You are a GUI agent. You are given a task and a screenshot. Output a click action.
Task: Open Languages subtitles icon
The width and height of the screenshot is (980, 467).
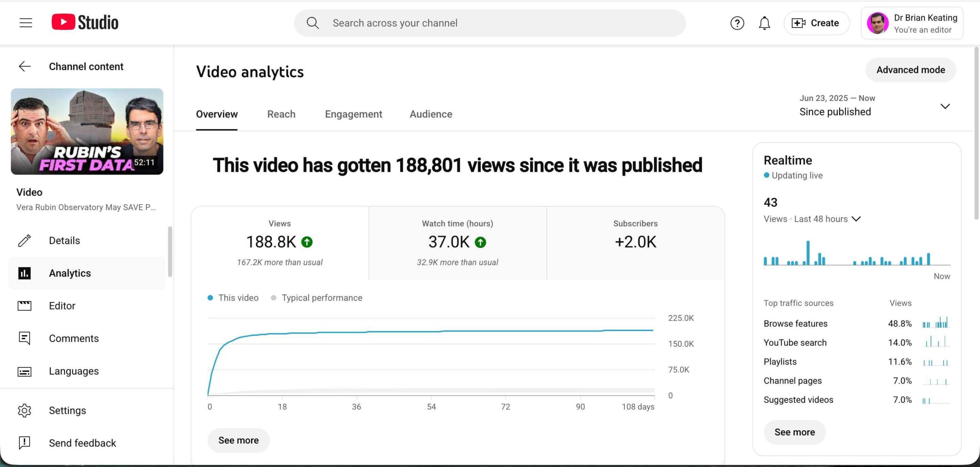[x=25, y=371]
